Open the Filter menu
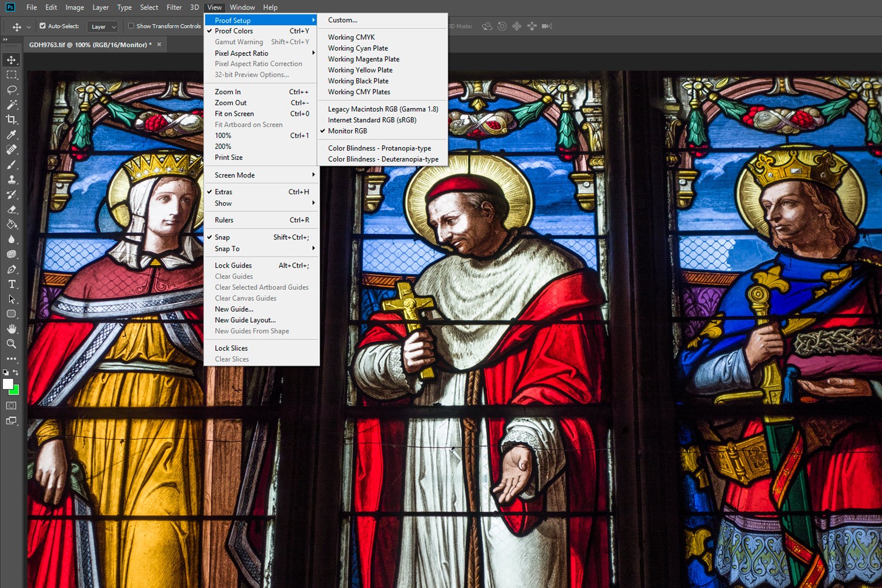This screenshot has height=588, width=882. pyautogui.click(x=173, y=7)
